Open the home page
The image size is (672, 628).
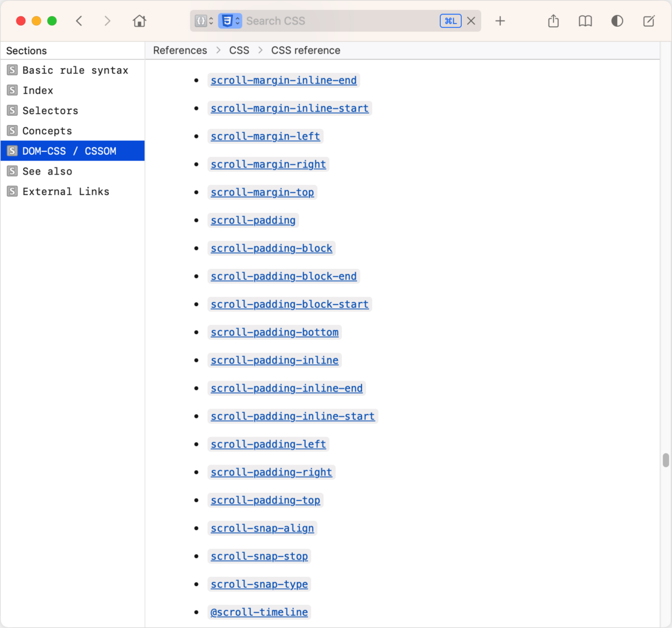coord(139,21)
